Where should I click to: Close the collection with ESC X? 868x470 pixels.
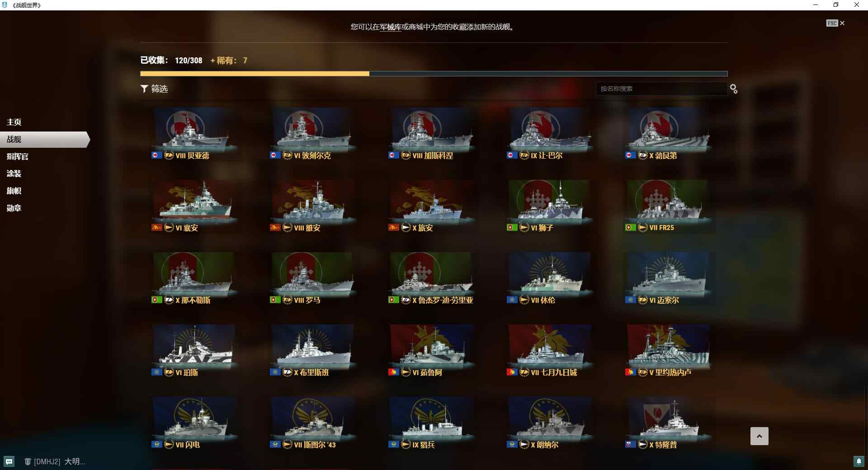click(835, 23)
